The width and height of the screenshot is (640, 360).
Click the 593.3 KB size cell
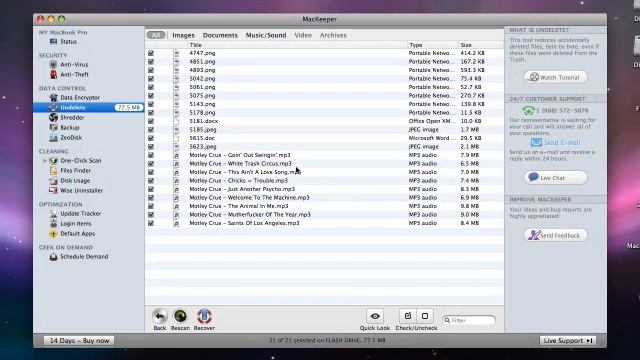tap(472, 70)
